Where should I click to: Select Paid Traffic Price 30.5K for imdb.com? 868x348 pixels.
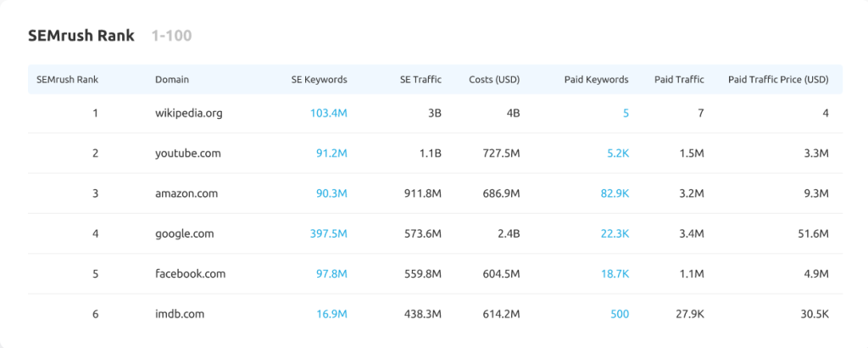point(814,314)
